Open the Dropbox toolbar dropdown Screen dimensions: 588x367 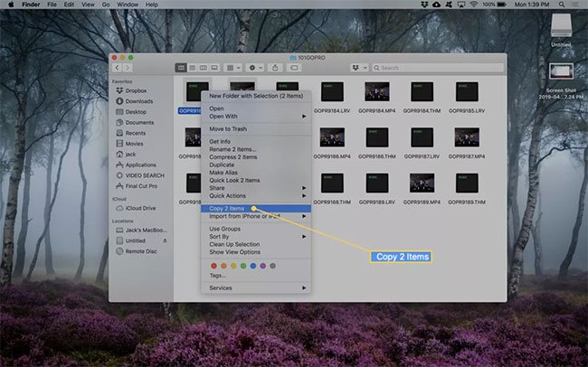coord(359,68)
